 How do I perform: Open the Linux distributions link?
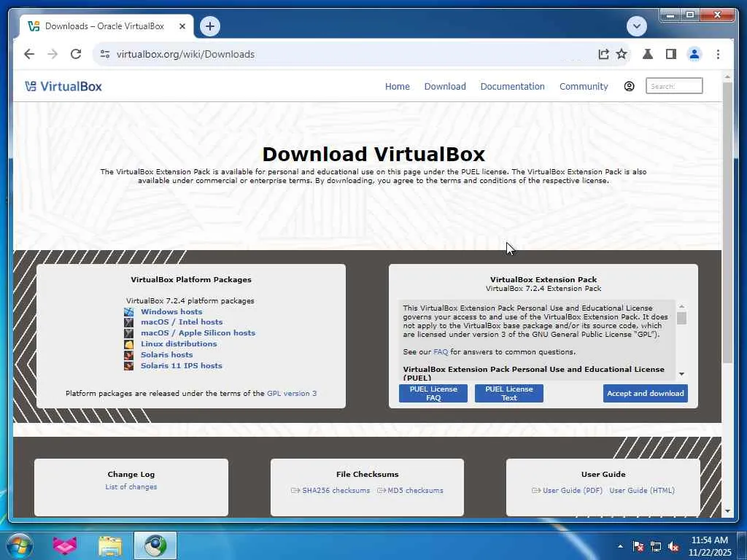[x=179, y=344]
